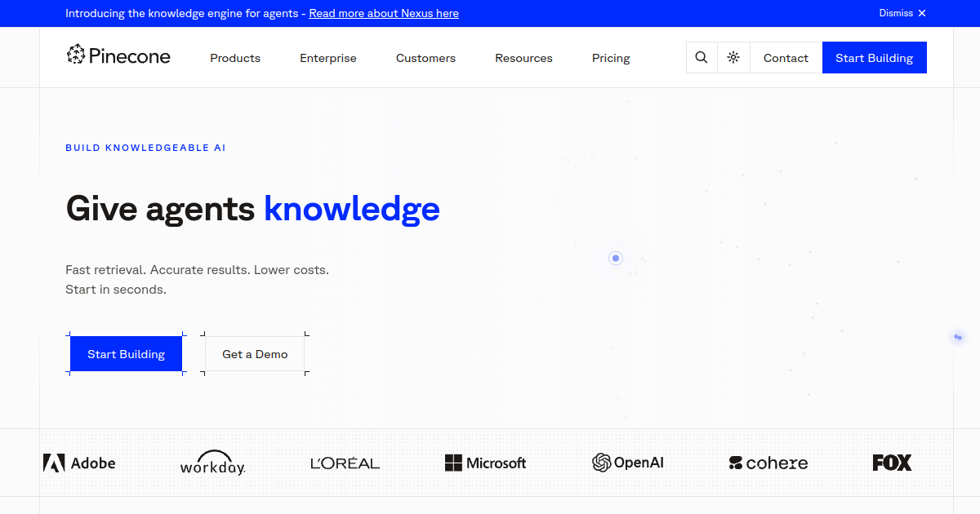Click the FOX logo

click(892, 463)
